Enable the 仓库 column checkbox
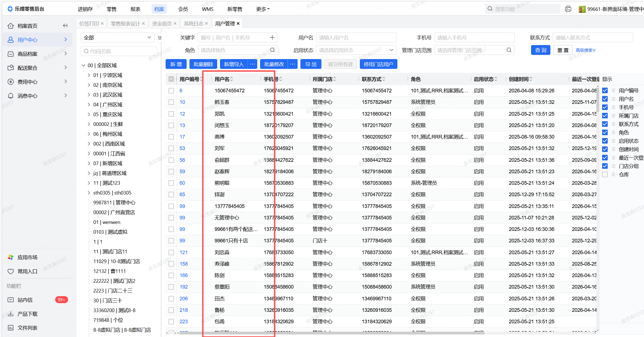644x337 pixels. pos(605,174)
